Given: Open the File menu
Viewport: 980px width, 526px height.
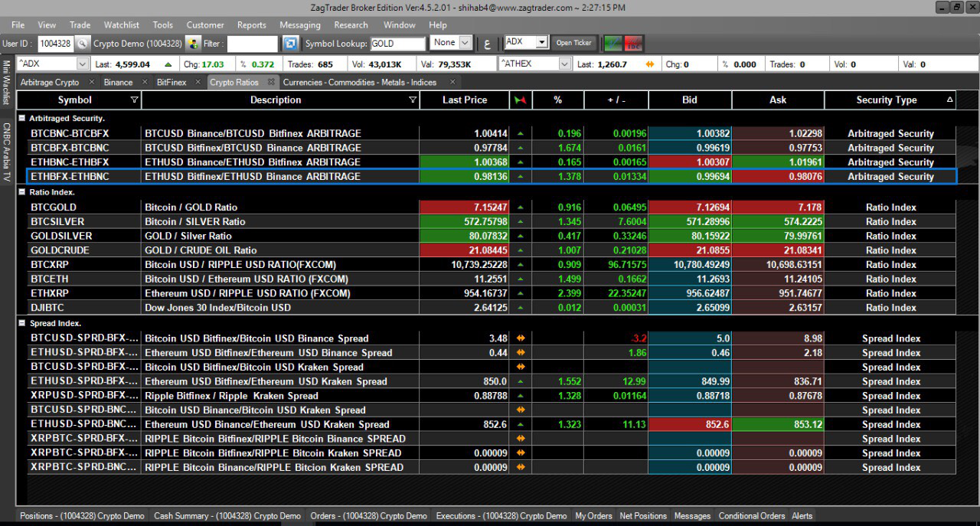Looking at the screenshot, I should (18, 25).
